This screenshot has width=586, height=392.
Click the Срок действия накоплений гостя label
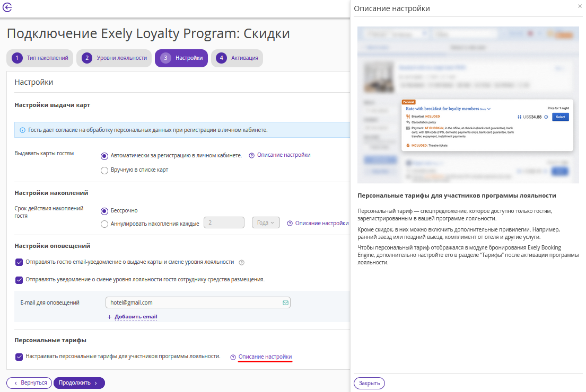[49, 212]
